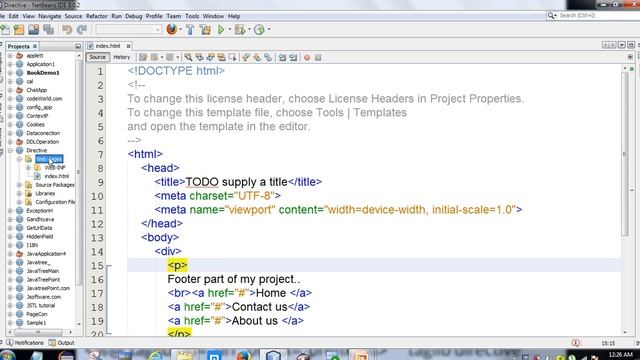Open the Profile Project dropdown arrow
The height and width of the screenshot is (360, 640).
pos(269,29)
